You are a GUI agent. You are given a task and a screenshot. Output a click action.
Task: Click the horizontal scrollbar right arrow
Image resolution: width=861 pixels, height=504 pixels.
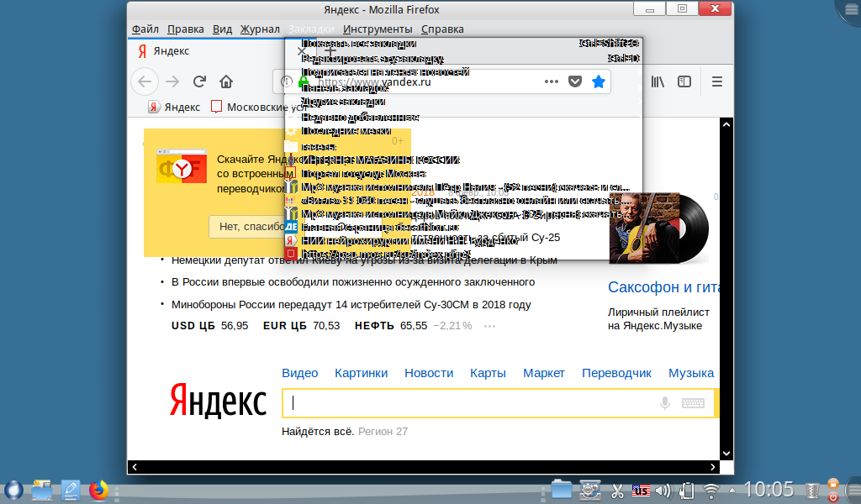713,467
